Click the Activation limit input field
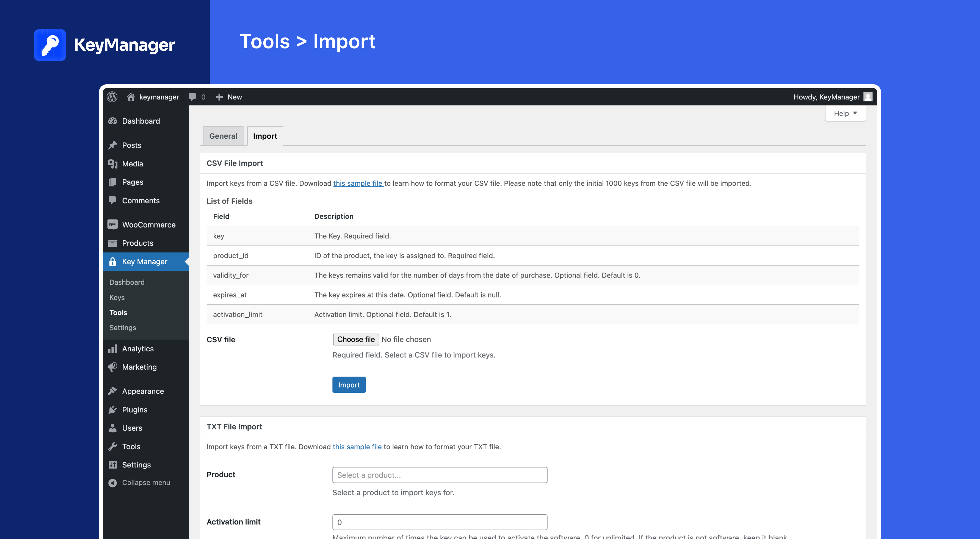 point(440,522)
